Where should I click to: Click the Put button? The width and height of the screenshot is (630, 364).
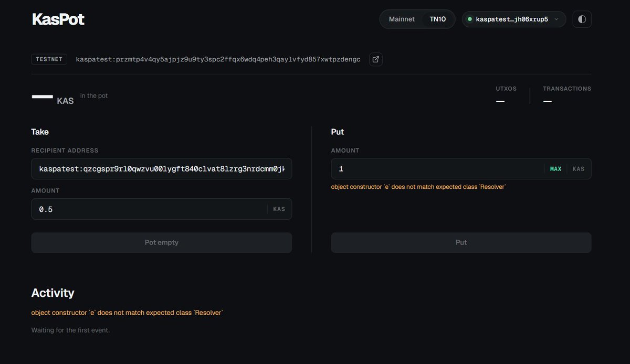[461, 242]
